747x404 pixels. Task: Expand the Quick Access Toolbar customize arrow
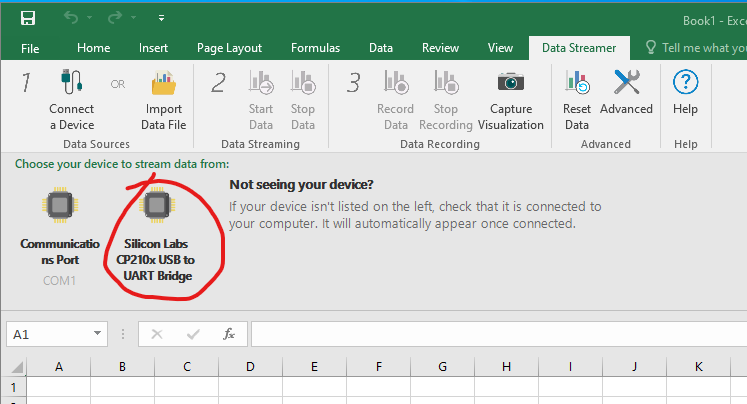[x=161, y=18]
